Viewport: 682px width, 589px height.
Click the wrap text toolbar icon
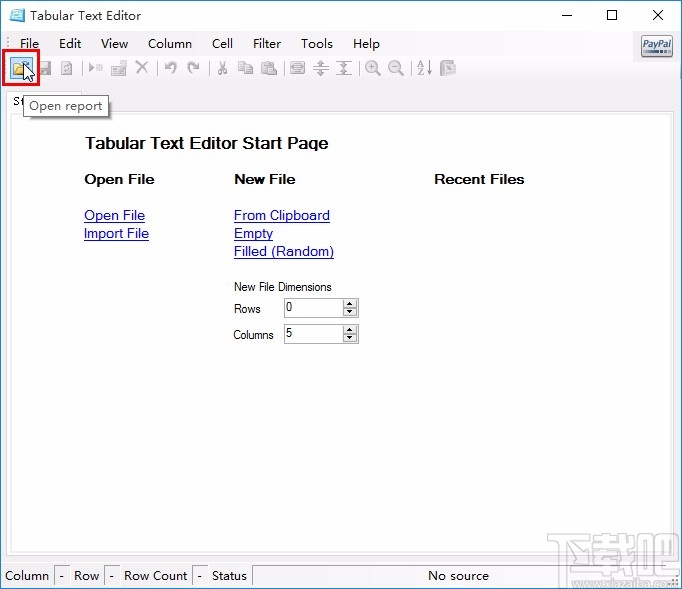[x=298, y=68]
